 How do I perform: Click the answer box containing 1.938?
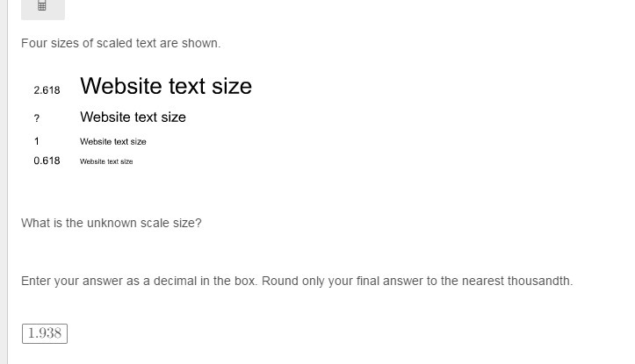click(x=45, y=333)
